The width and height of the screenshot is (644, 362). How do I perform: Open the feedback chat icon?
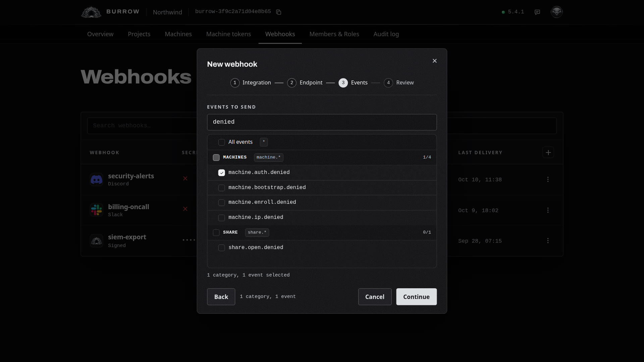(x=537, y=12)
